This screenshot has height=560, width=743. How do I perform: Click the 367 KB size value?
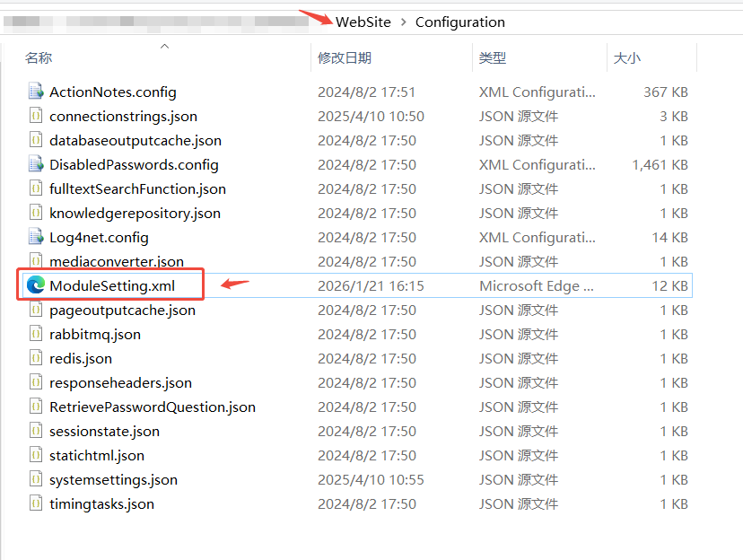[665, 92]
